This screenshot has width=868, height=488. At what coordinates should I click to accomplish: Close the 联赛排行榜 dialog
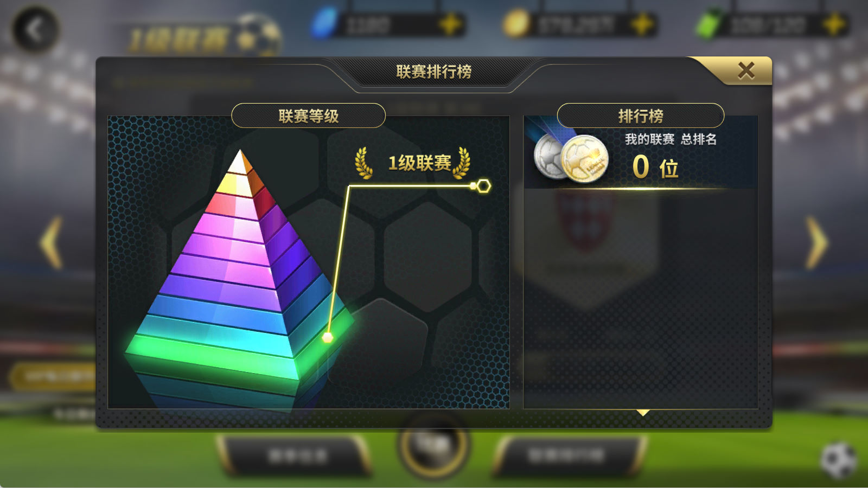pos(746,70)
